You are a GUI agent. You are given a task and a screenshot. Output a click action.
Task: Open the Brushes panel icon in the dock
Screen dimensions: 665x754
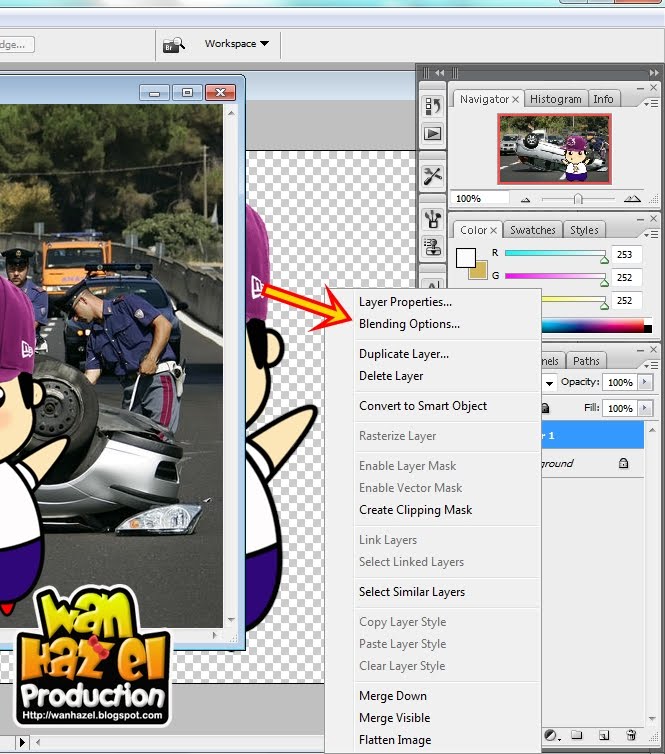pos(432,219)
